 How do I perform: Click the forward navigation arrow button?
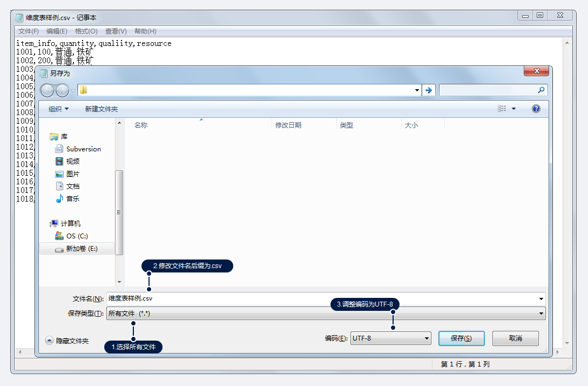click(63, 90)
